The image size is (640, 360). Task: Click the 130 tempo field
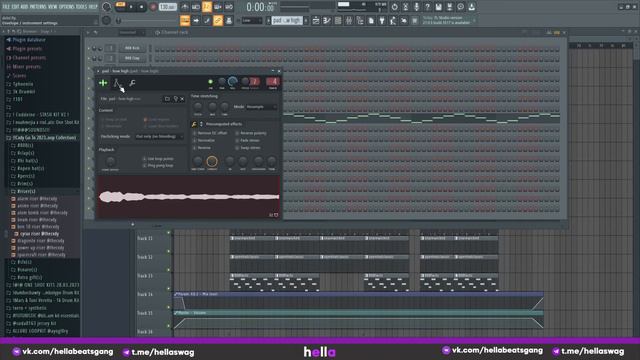pos(167,7)
